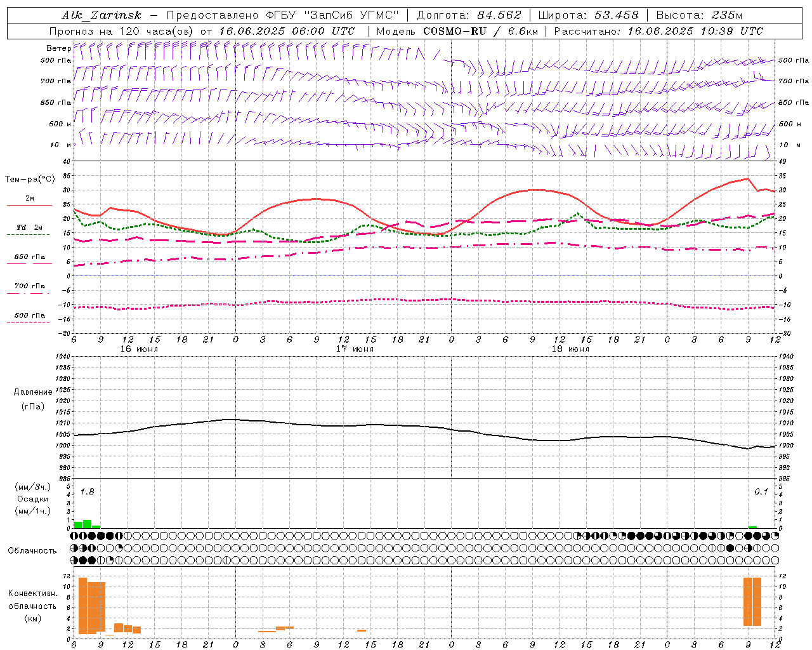Select the 18 июня date label
Image resolution: width=812 pixels, height=650 pixels.
click(570, 349)
